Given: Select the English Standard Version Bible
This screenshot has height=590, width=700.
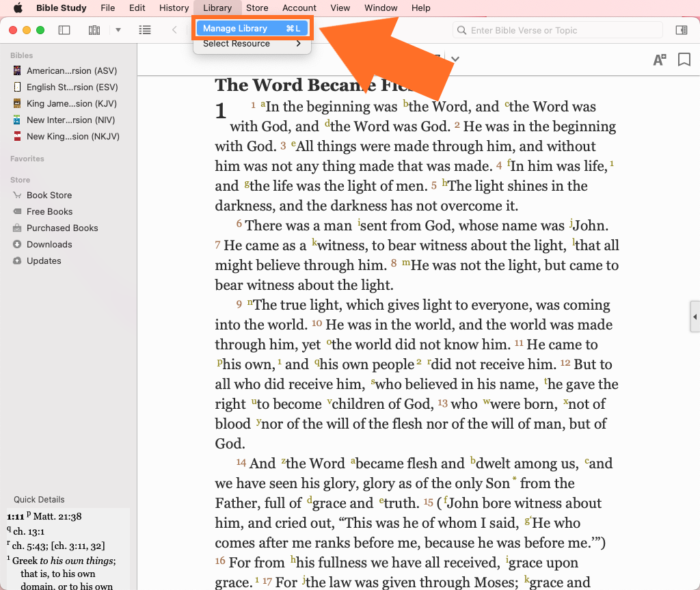Looking at the screenshot, I should coord(72,88).
